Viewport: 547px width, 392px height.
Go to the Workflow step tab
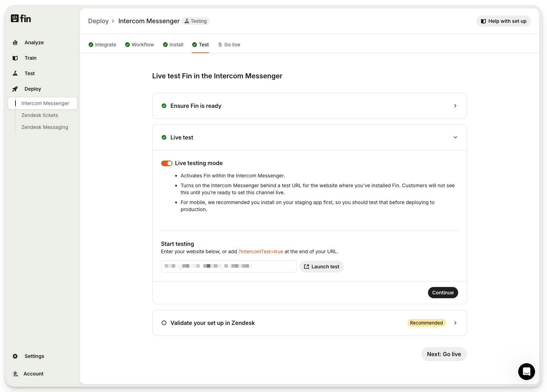click(139, 45)
